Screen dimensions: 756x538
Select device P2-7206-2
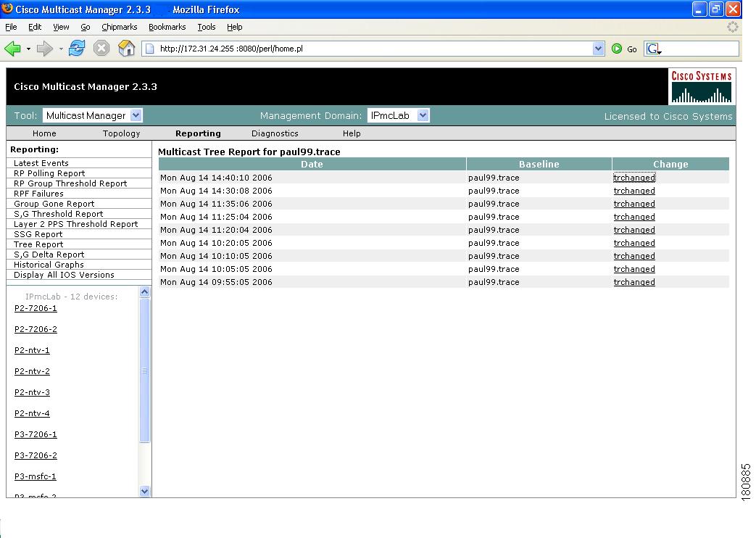coord(36,329)
